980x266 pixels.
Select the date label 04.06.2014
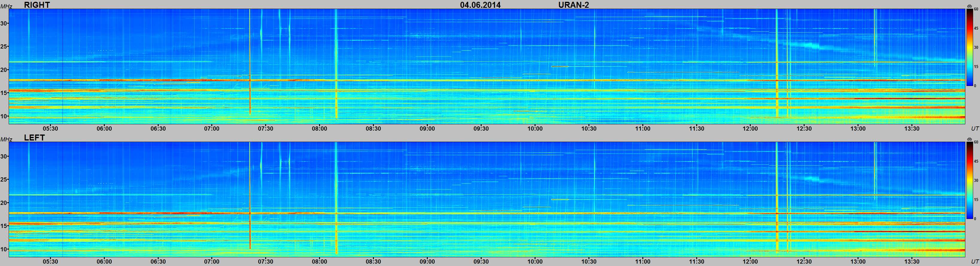click(x=480, y=4)
